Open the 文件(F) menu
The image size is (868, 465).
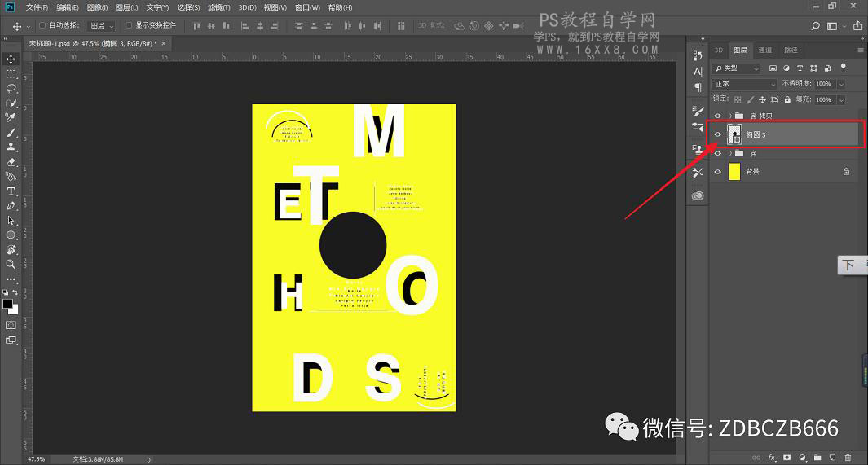pos(37,8)
